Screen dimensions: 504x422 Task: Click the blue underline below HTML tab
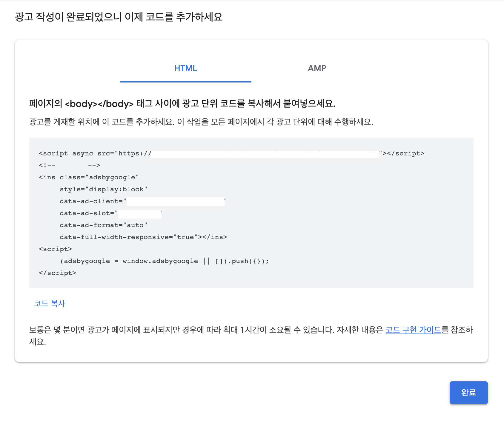tap(185, 81)
